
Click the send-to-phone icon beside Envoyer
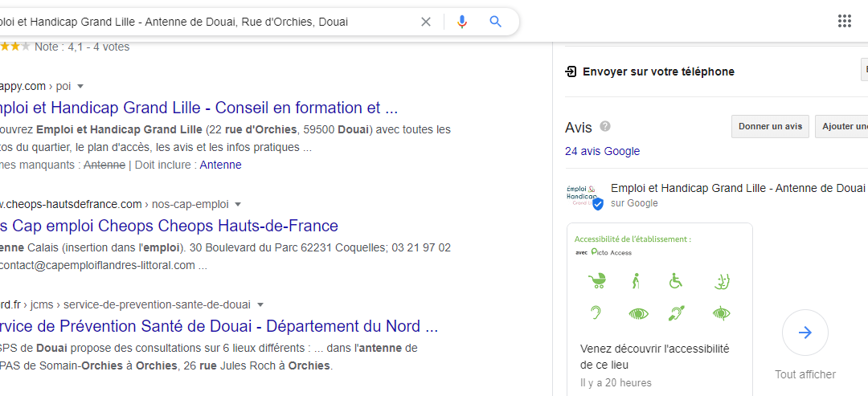571,71
